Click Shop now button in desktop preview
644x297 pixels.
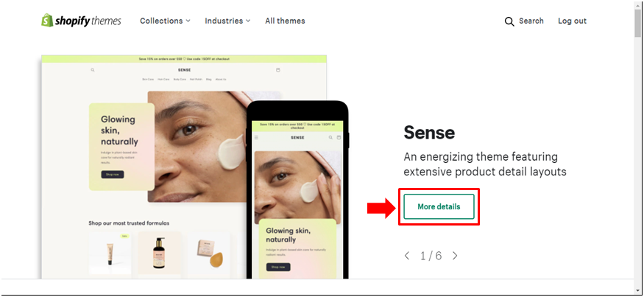pos(113,175)
